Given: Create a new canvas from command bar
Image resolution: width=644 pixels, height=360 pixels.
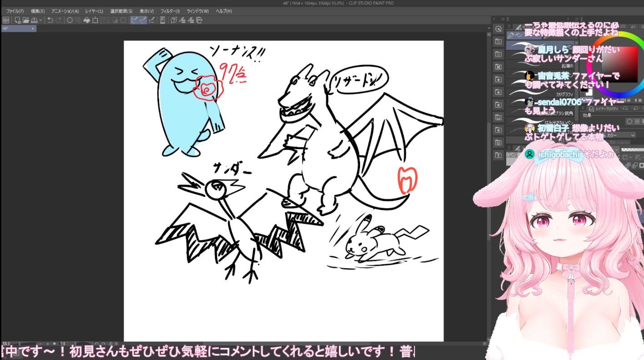Looking at the screenshot, I should [17, 20].
